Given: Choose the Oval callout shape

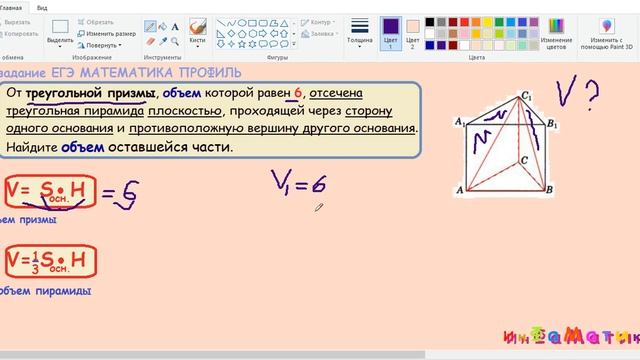Looking at the screenshot, I should pyautogui.click(x=274, y=44).
